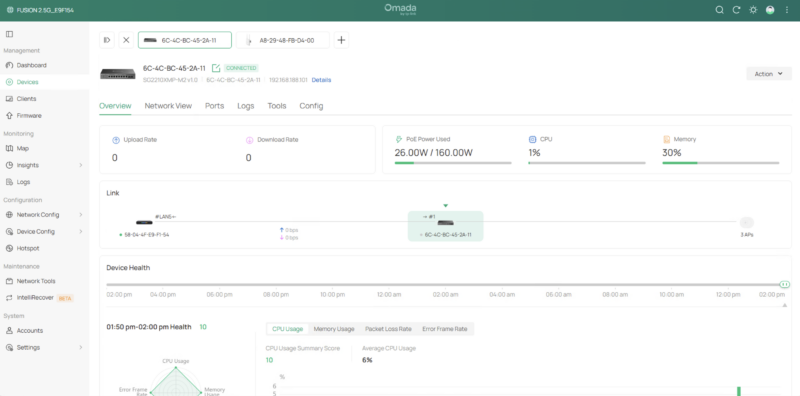Open the Details link
800x396 pixels.
point(321,80)
